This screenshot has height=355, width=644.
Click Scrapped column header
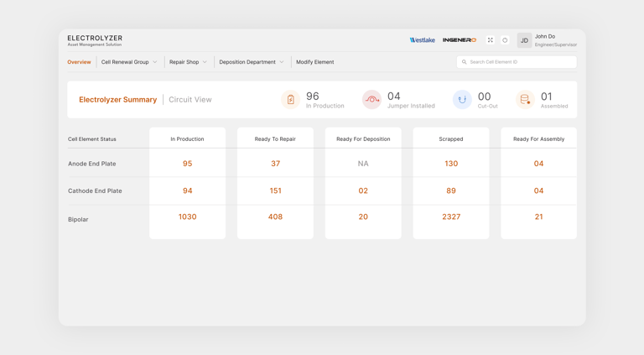tap(451, 138)
